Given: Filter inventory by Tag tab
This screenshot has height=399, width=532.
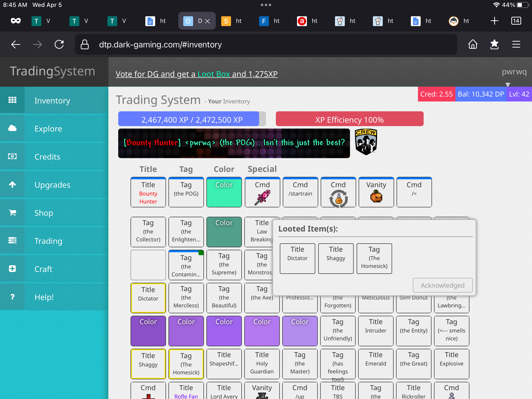Looking at the screenshot, I should 186,169.
